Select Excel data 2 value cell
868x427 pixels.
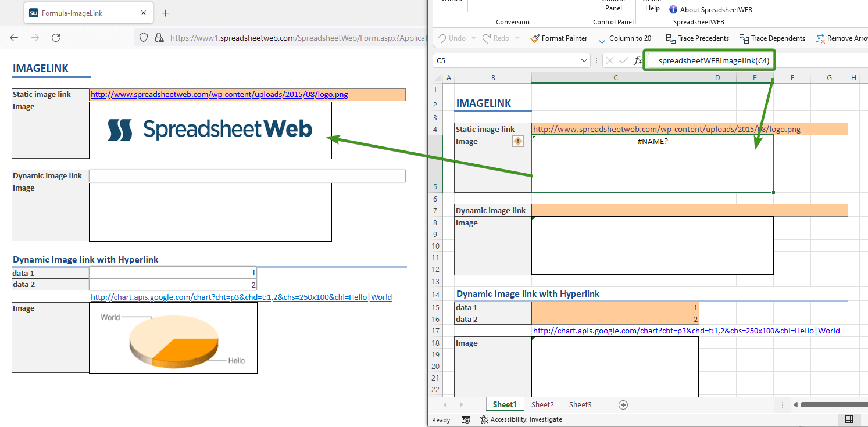coord(615,319)
